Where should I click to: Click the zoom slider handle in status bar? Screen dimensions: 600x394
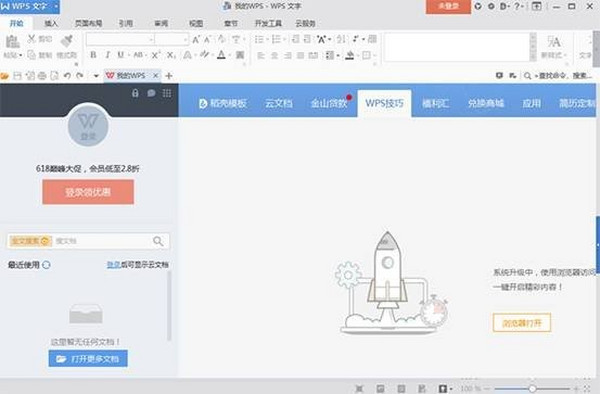point(532,389)
